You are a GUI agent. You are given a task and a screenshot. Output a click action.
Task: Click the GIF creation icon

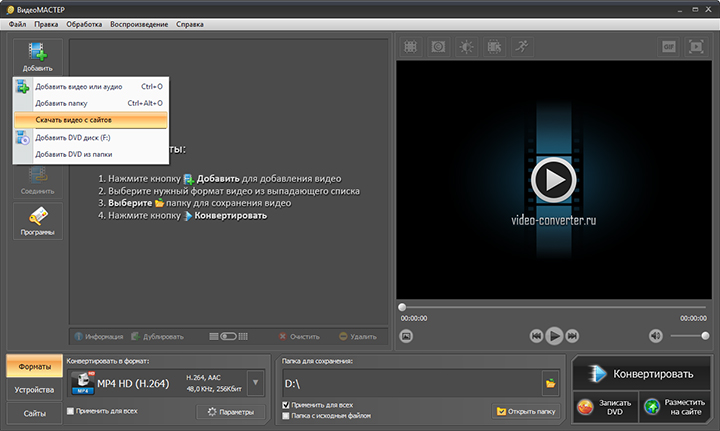coord(669,47)
